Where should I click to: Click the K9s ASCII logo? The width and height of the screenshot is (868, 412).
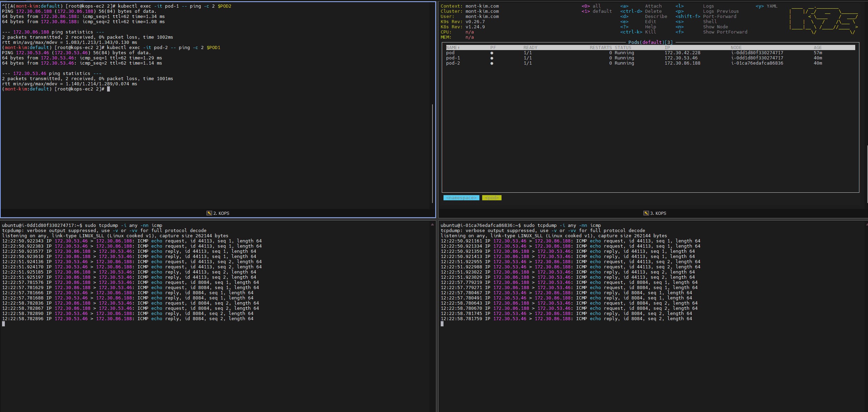click(823, 20)
